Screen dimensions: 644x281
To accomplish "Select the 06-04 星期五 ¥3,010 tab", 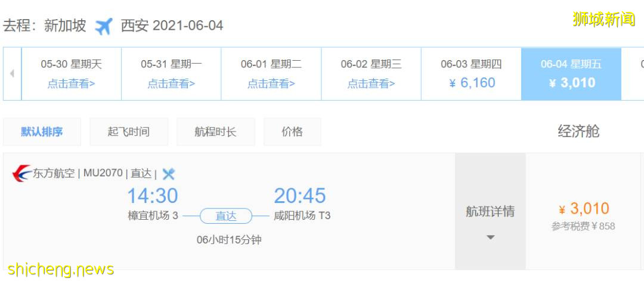I will 571,74.
